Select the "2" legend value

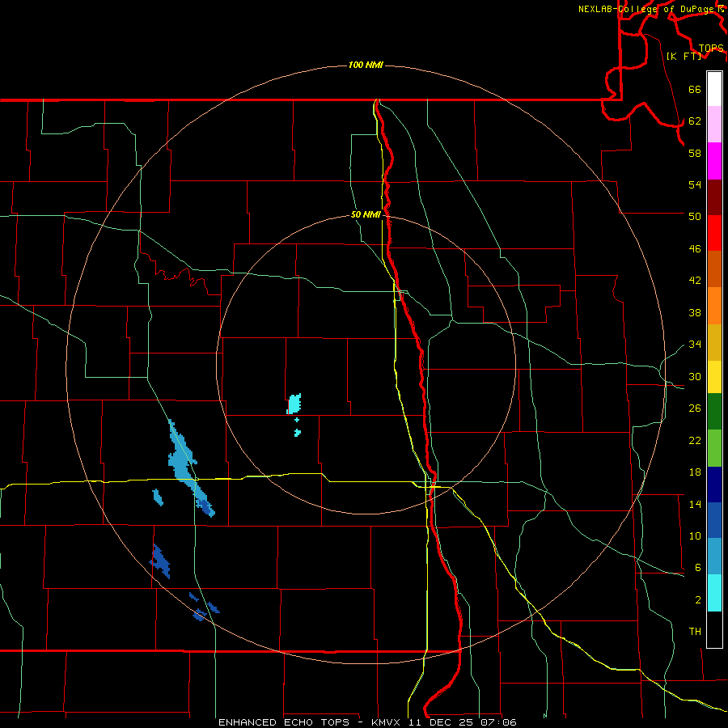coord(698,600)
